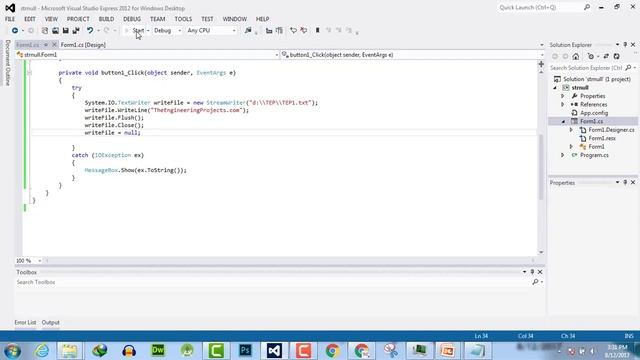Open Internet Explorer from the taskbar
The image size is (640, 360).
pos(42,351)
